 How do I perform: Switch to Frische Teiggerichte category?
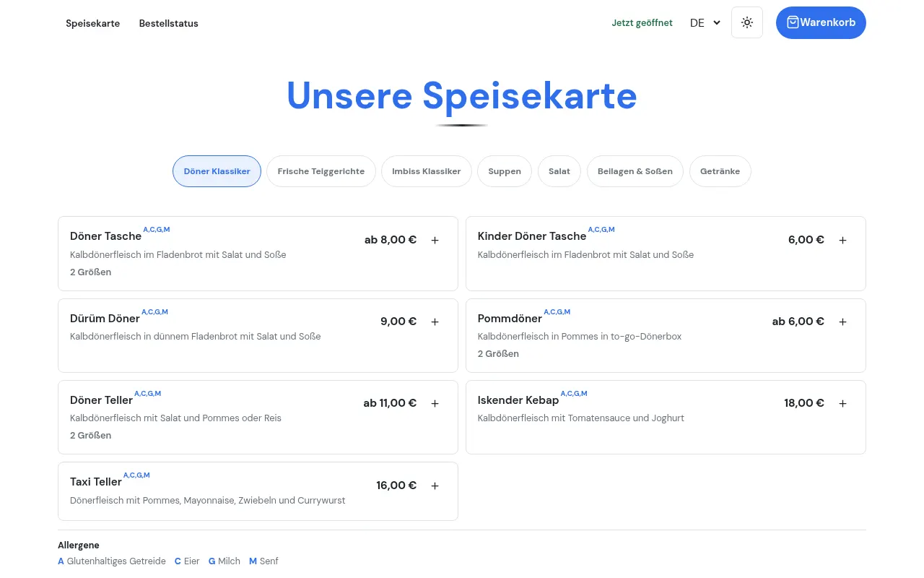[x=321, y=171]
